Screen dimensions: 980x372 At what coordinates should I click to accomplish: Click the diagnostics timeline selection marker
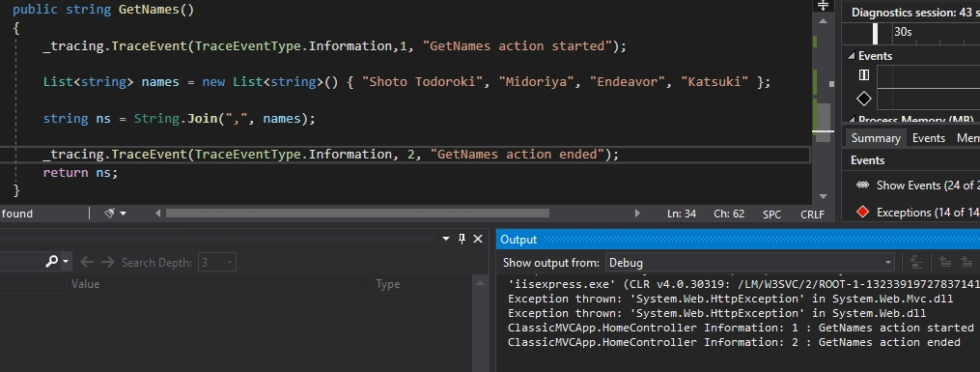coord(876,33)
